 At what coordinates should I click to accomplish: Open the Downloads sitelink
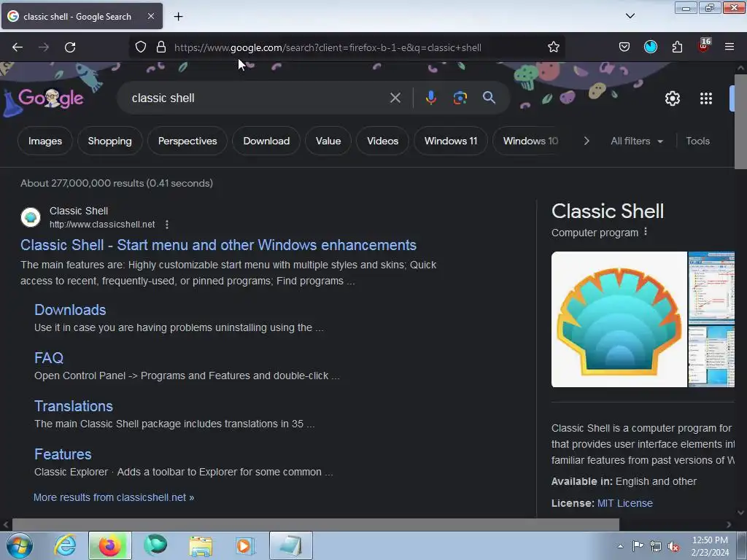(70, 310)
